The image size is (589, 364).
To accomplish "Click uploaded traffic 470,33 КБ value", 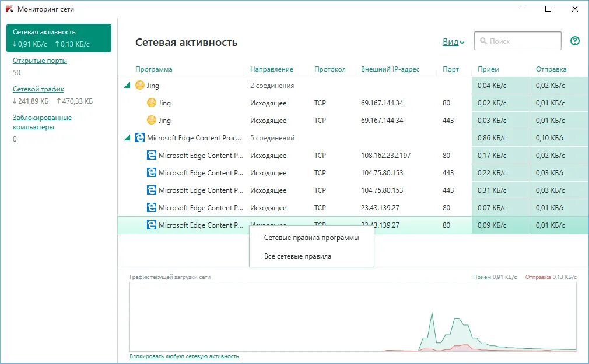I will click(x=75, y=101).
